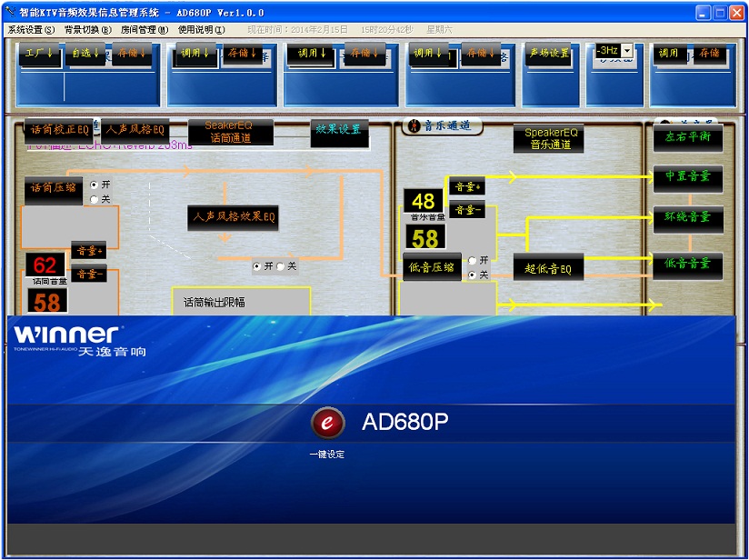Click the 低音压缩 button
The image size is (749, 560).
point(432,267)
